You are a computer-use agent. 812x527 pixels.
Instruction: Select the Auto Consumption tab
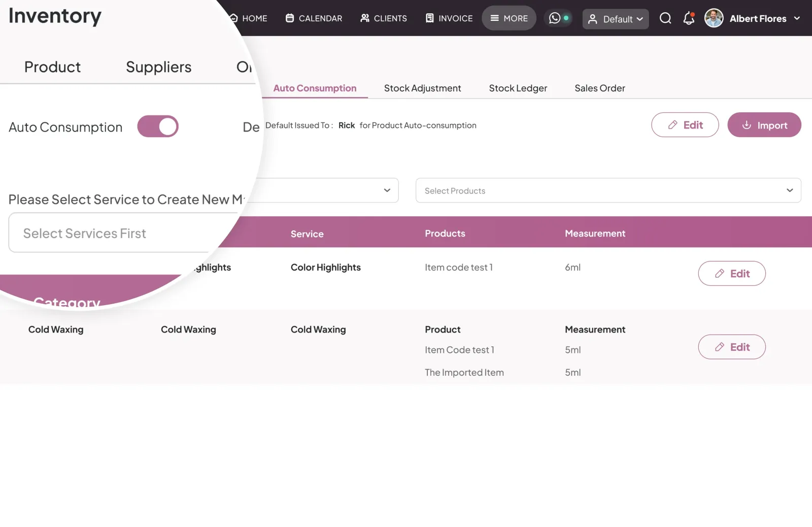[315, 88]
